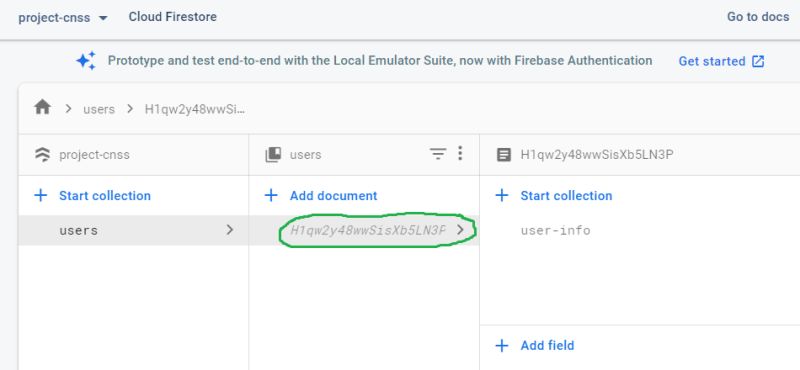Go to the root via the home icon
Image resolution: width=800 pixels, height=370 pixels.
42,107
